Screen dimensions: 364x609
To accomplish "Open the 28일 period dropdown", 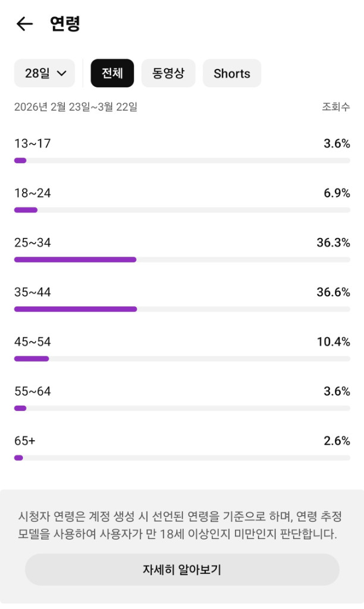I will [45, 74].
